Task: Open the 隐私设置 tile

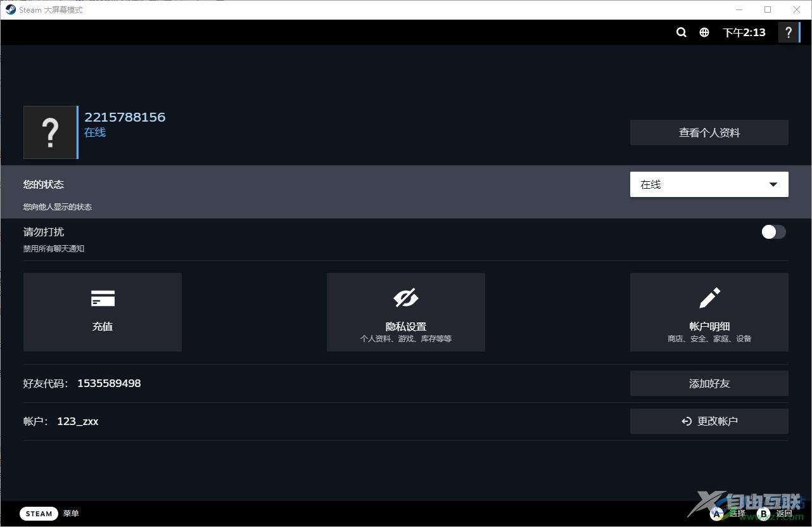Action: point(406,312)
